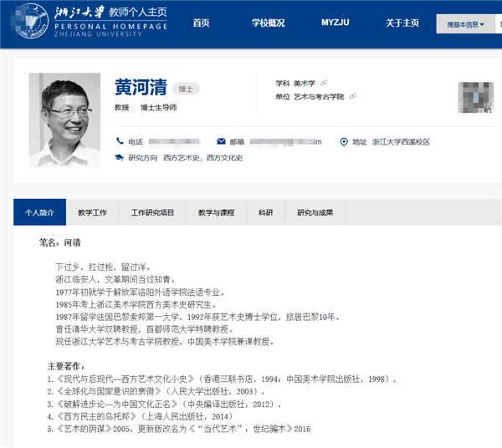
Task: Switch to the 工作研究项目 tab
Action: click(153, 212)
